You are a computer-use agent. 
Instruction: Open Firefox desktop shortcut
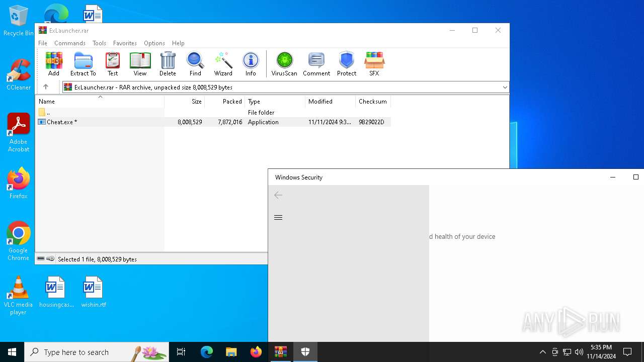(x=18, y=184)
